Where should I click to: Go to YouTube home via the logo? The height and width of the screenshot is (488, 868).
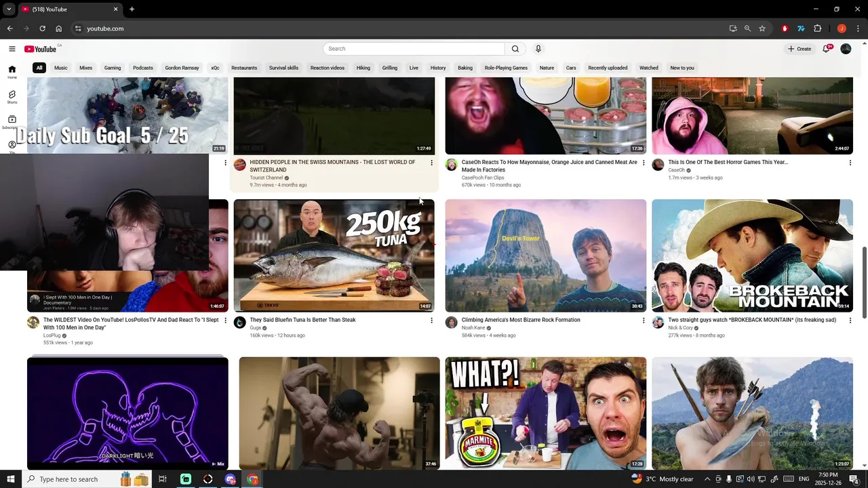click(x=41, y=49)
